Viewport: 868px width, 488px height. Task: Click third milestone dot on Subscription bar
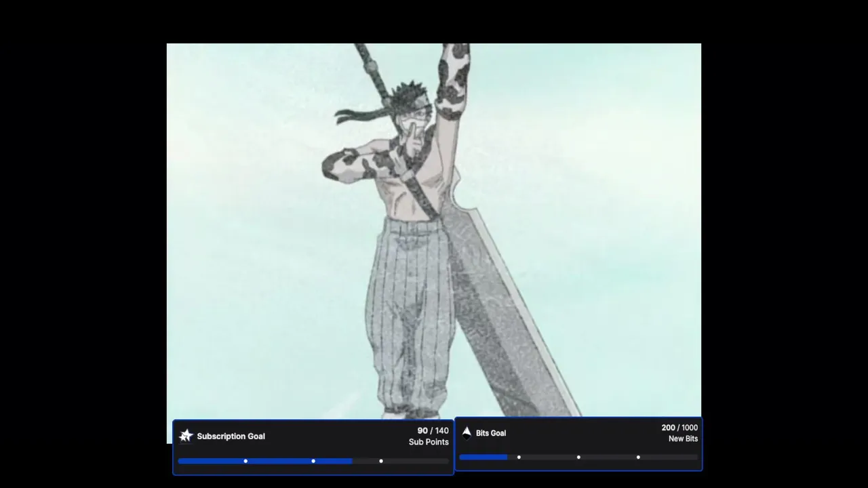(x=381, y=461)
